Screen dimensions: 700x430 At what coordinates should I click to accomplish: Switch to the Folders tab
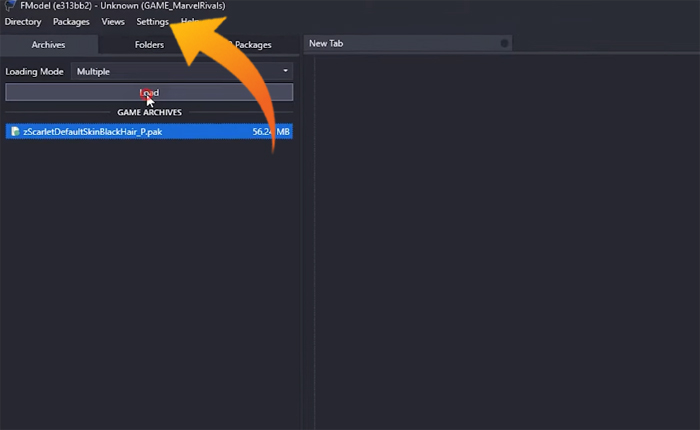point(149,45)
